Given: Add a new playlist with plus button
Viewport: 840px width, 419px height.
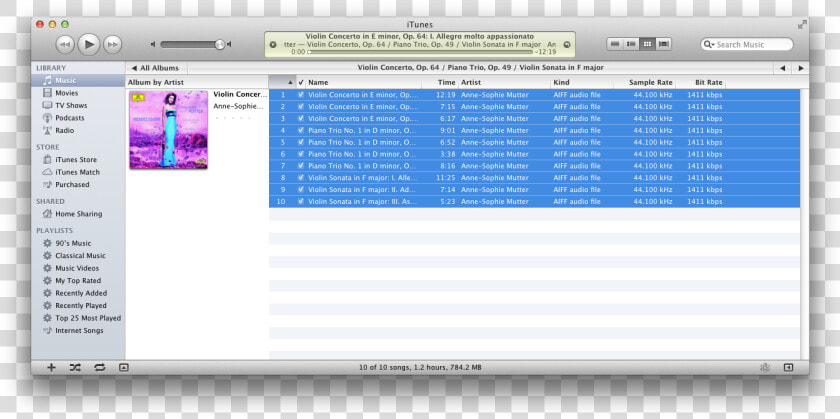Looking at the screenshot, I should coord(51,368).
